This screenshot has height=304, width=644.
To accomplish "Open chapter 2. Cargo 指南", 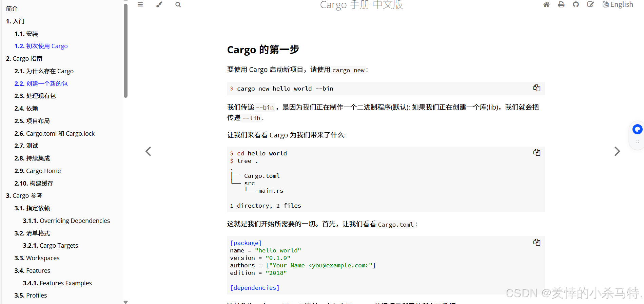I will (x=24, y=58).
